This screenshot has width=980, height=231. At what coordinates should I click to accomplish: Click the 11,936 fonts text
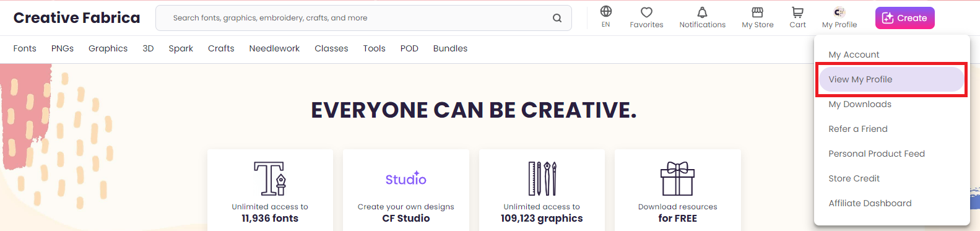270,218
